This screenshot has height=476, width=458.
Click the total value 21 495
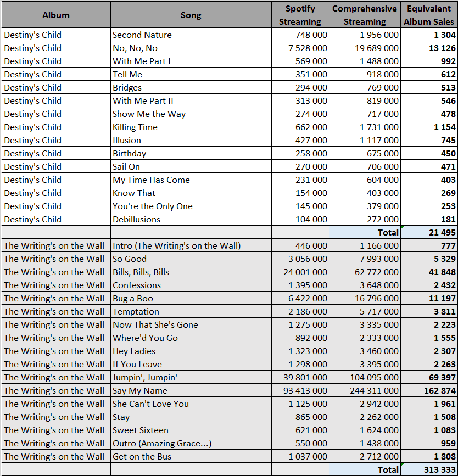coord(429,233)
